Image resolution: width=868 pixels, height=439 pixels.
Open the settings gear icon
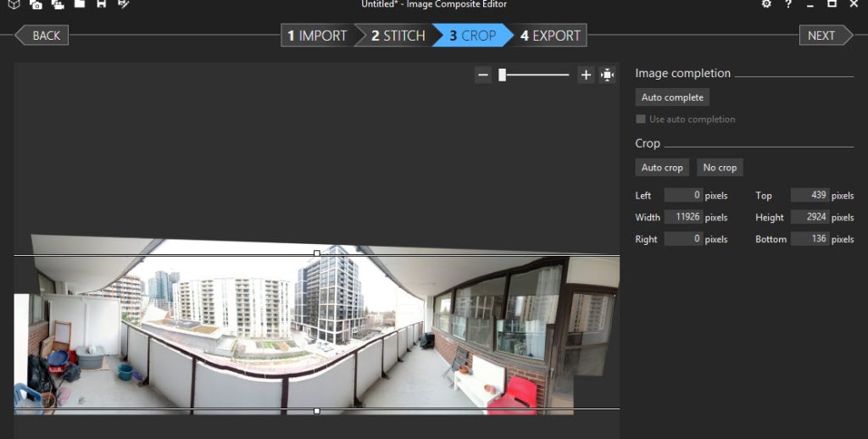pos(766,4)
